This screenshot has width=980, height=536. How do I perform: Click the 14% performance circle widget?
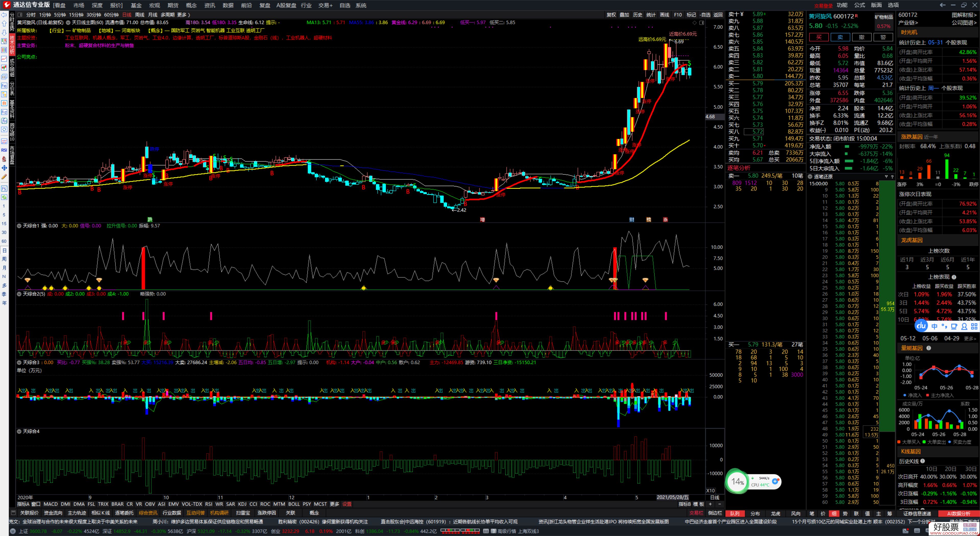click(737, 482)
